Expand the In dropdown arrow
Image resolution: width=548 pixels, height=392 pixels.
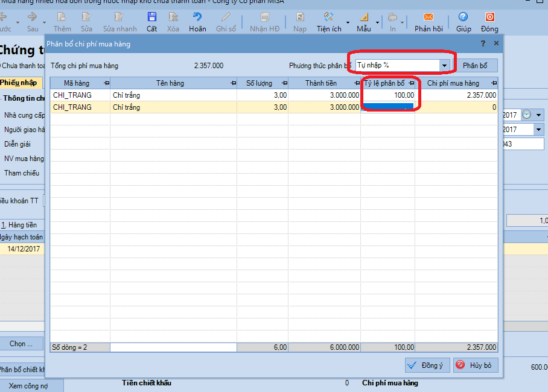(x=403, y=23)
